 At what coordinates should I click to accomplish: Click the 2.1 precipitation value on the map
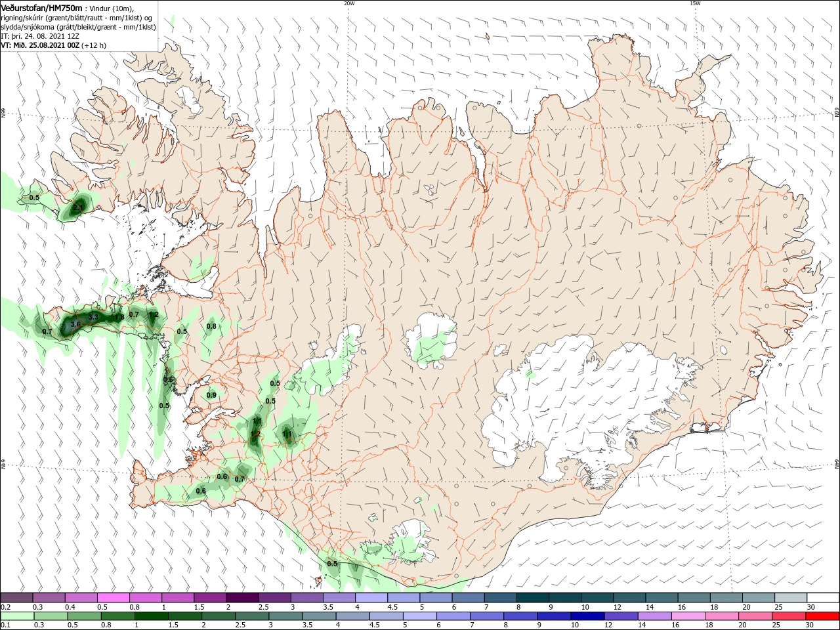[78, 207]
